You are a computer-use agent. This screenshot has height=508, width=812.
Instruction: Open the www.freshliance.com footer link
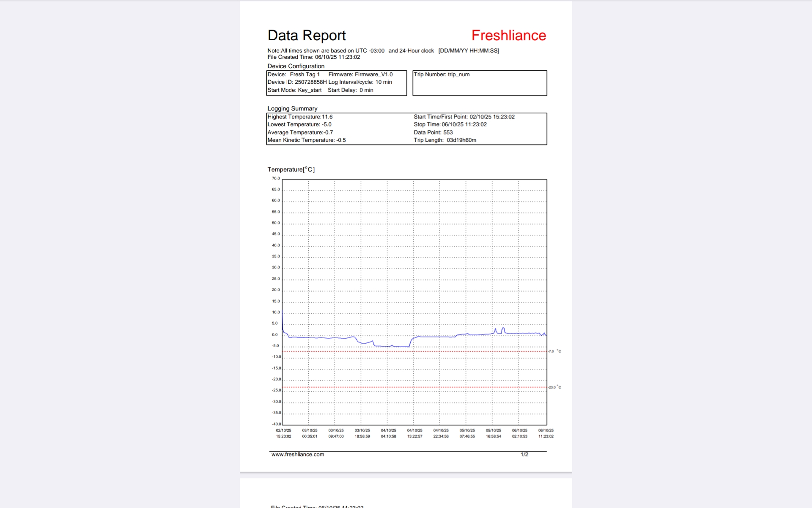coord(298,454)
